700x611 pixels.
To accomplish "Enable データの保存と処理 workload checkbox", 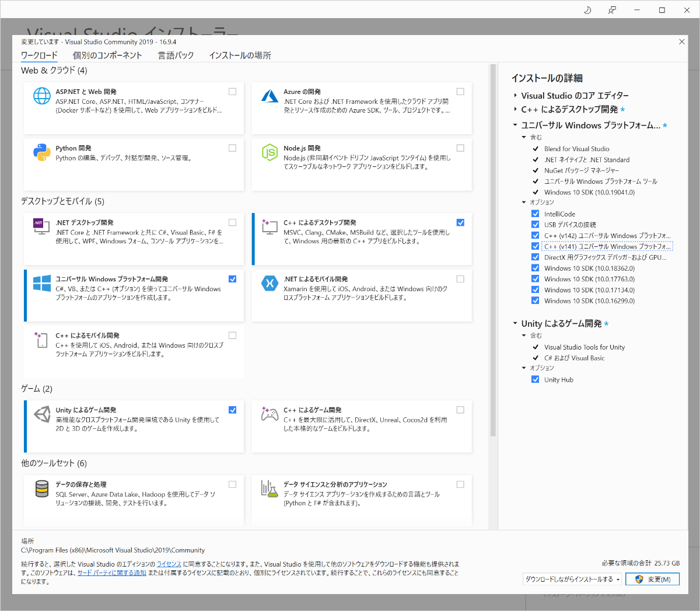I will (x=232, y=484).
